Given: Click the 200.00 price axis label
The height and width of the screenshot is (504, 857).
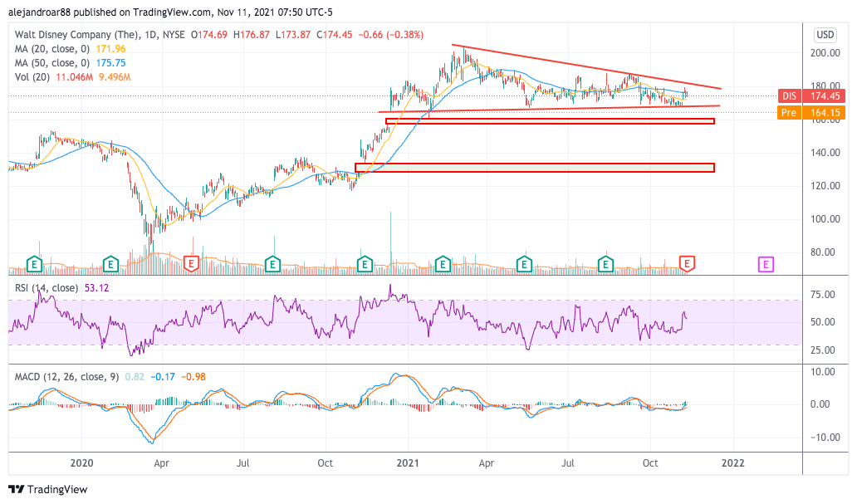Looking at the screenshot, I should pyautogui.click(x=825, y=53).
